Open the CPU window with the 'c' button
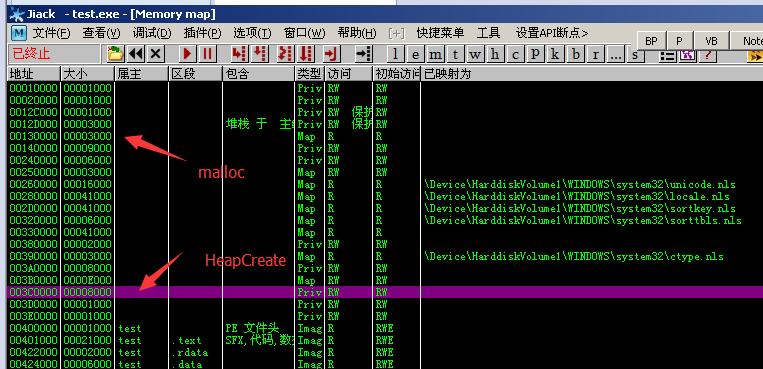 click(515, 54)
